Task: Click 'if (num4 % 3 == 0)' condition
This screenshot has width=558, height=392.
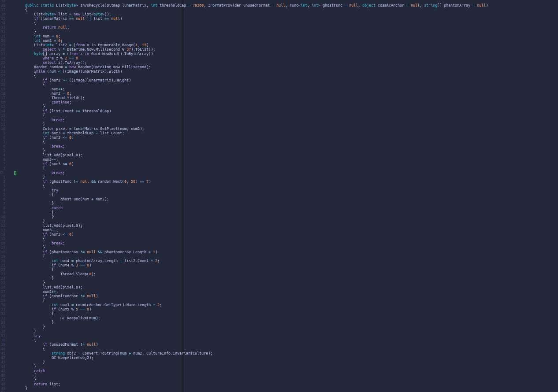Action: point(71,265)
